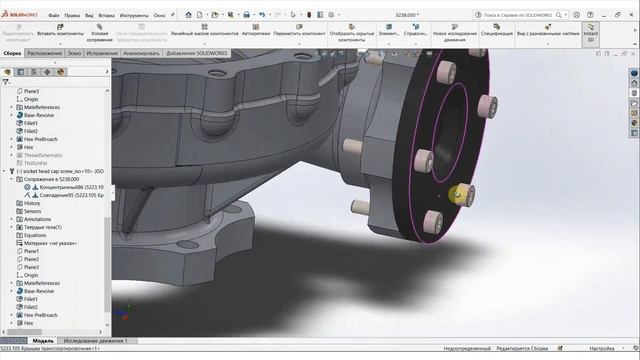Select the History tree item
This screenshot has height=360, width=640.
point(28,203)
